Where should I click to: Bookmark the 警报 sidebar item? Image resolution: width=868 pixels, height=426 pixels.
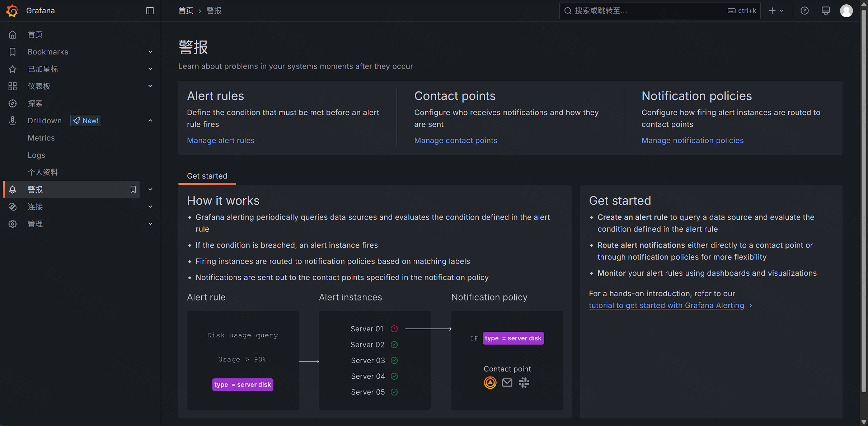pos(133,189)
